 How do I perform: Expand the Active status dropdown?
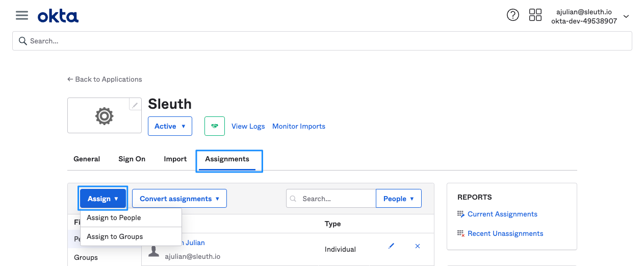(170, 126)
